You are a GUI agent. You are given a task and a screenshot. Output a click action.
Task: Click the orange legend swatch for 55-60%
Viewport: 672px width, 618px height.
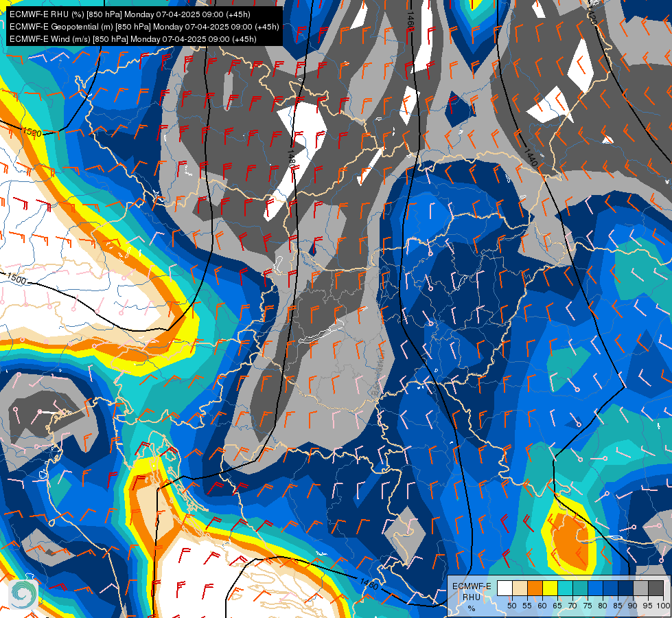pos(535,588)
